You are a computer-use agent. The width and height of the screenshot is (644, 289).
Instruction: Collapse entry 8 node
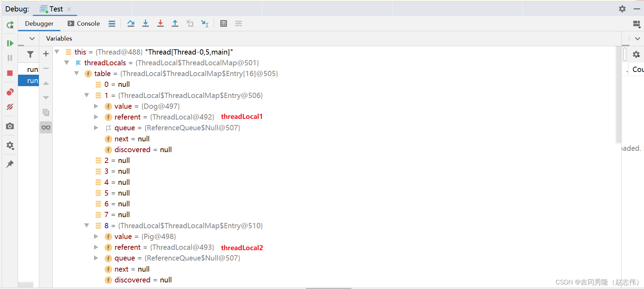87,225
